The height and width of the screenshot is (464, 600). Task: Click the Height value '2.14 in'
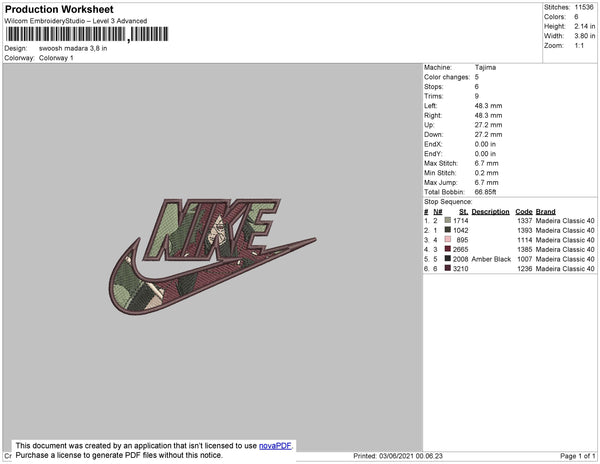coord(585,26)
